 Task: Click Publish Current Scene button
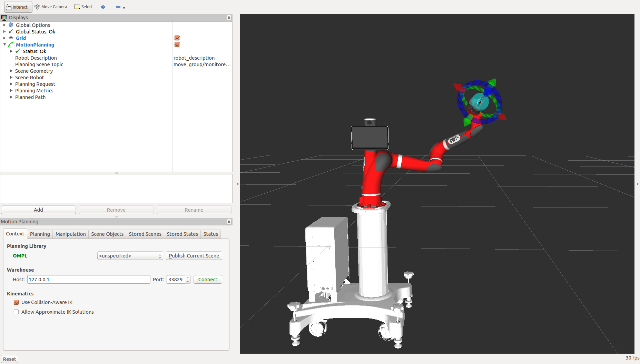pyautogui.click(x=194, y=256)
